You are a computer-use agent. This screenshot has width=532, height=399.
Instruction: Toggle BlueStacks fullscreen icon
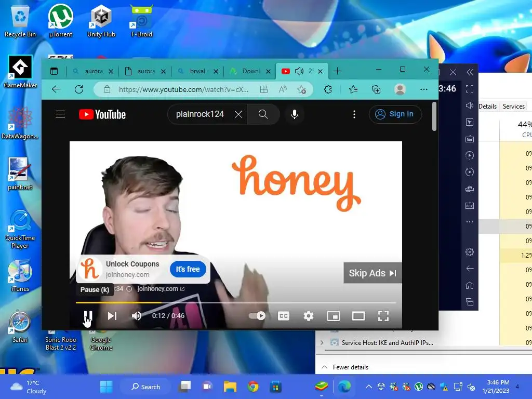pyautogui.click(x=470, y=89)
